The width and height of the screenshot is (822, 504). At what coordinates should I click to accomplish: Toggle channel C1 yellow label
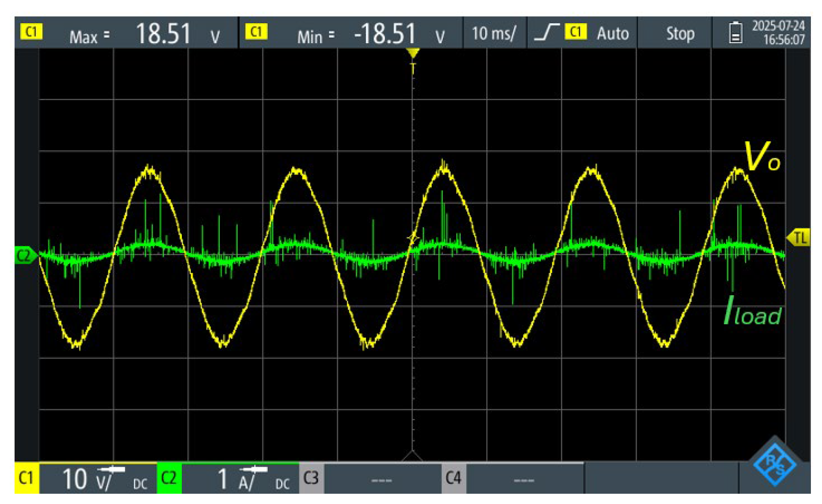pos(27,478)
